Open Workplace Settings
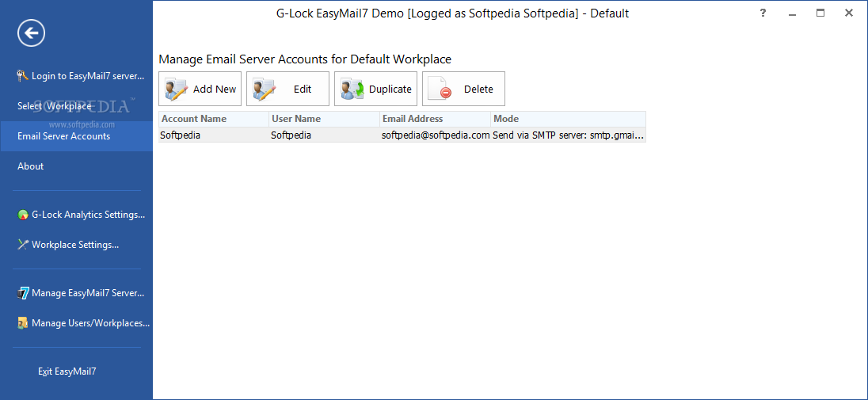Image resolution: width=868 pixels, height=400 pixels. 77,244
